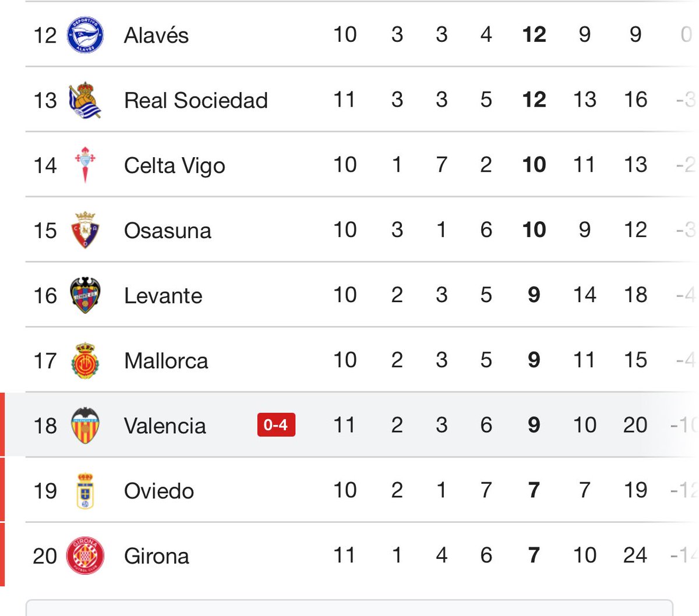Viewport: 699px width, 616px height.
Task: Tap the Osasuna team crest
Action: 86,230
